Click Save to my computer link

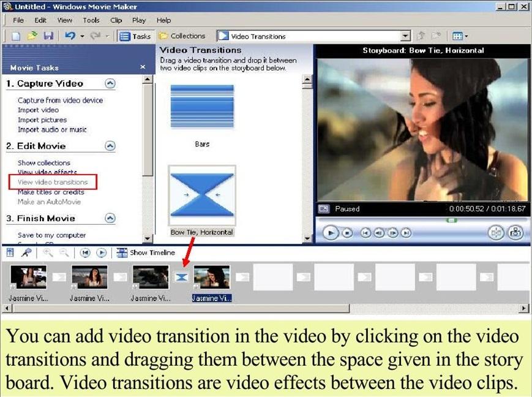tap(51, 235)
